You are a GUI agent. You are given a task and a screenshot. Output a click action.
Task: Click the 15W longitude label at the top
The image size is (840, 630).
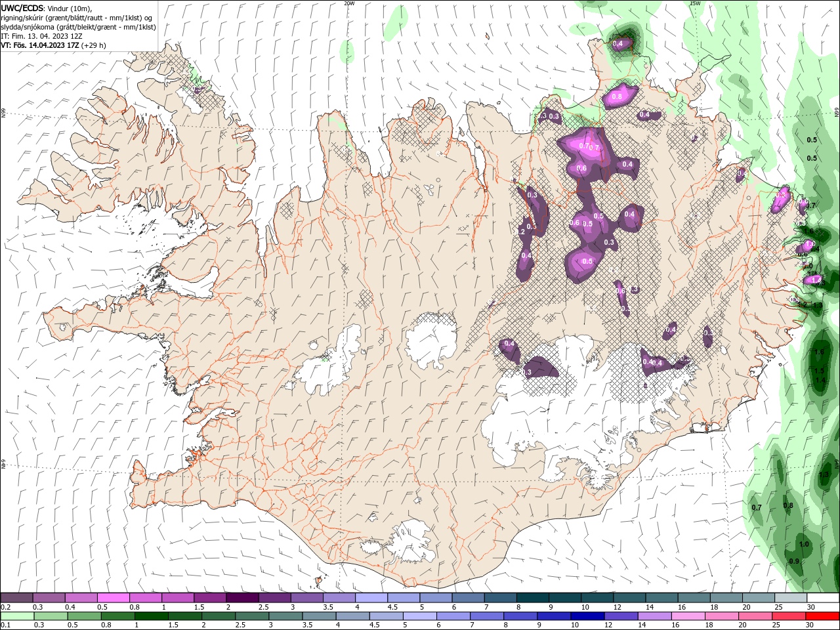(x=695, y=3)
